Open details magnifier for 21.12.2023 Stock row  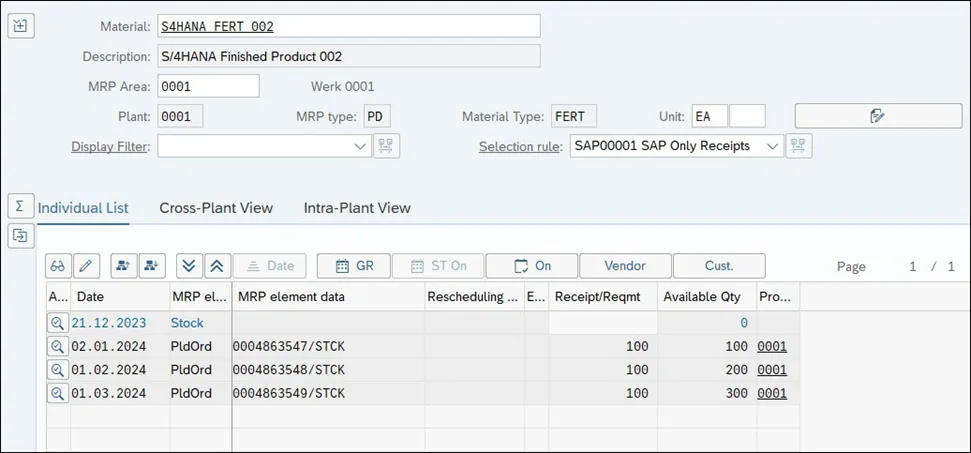[58, 323]
